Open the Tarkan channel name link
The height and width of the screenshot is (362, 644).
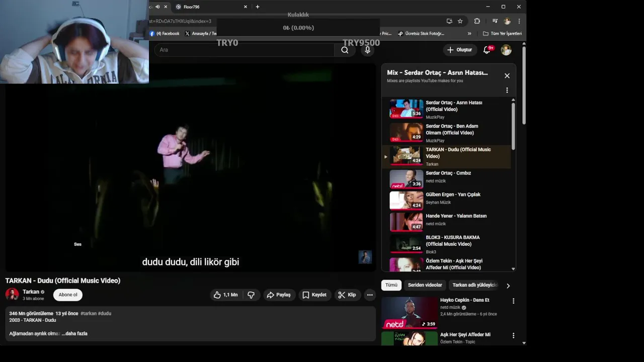pos(31,292)
